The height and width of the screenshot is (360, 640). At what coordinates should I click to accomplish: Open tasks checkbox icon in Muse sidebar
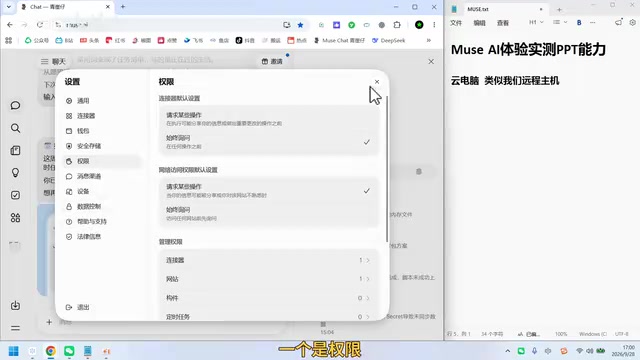coord(15,195)
